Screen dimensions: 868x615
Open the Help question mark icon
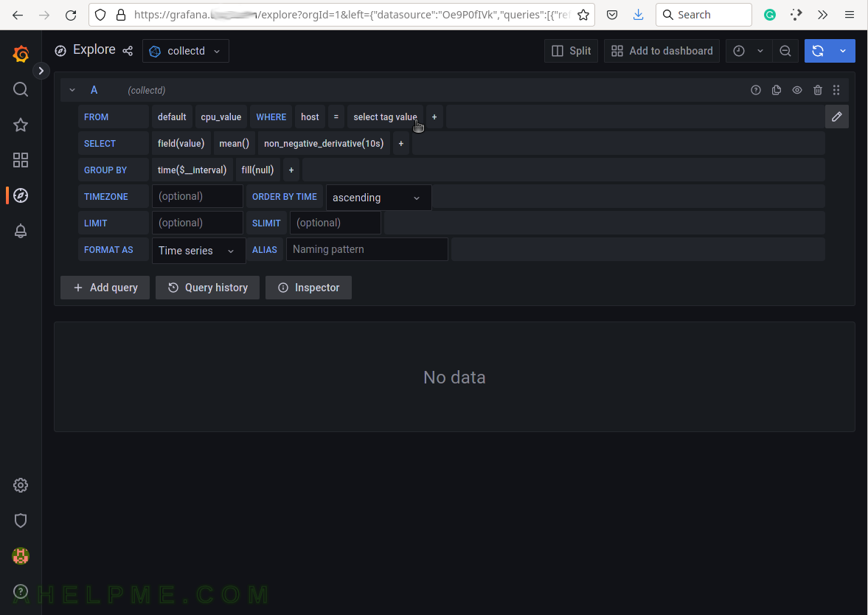point(21,591)
